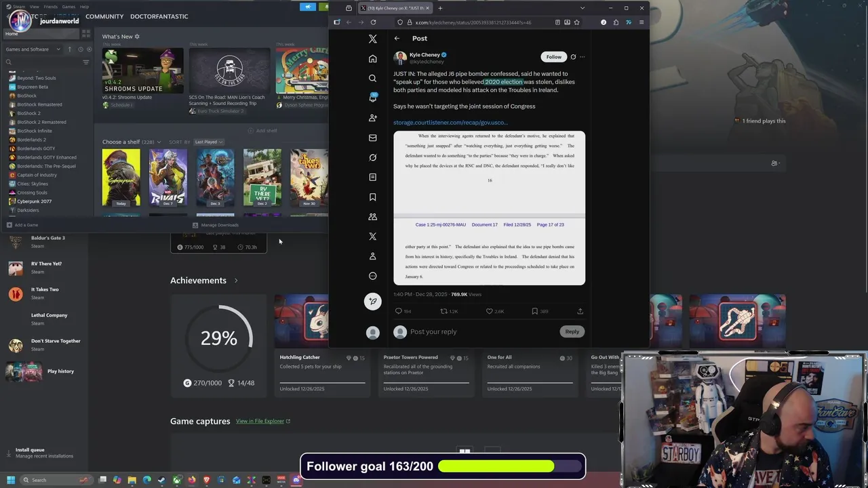Click Play history in left list
Screen dimensions: 868x488
pos(60,371)
